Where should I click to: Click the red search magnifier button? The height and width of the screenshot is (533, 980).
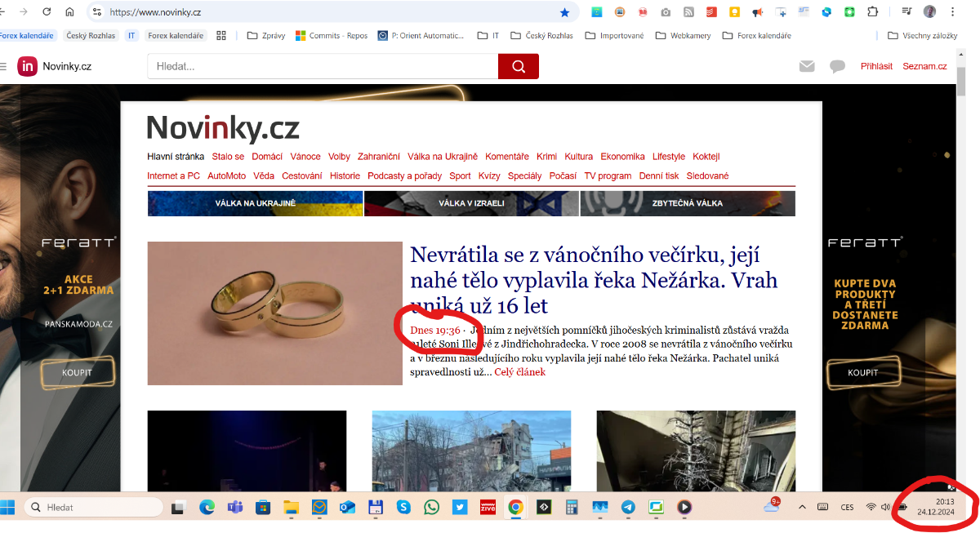coord(518,66)
